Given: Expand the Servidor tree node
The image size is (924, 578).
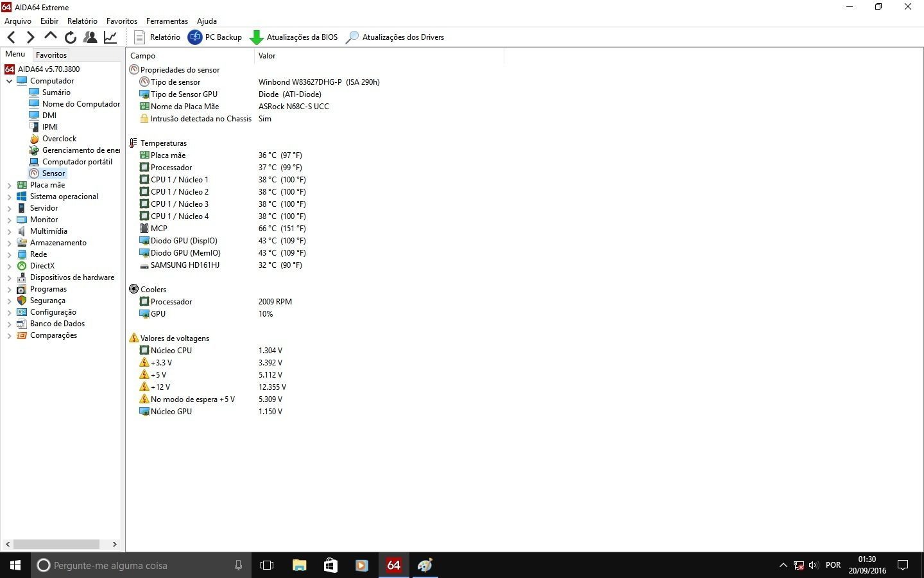Looking at the screenshot, I should pos(9,208).
